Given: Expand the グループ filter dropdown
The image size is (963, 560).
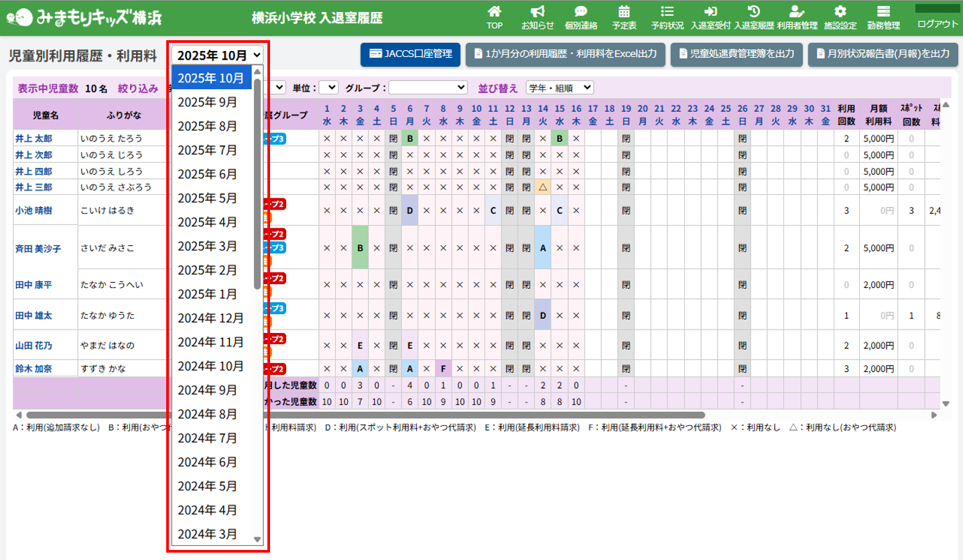Looking at the screenshot, I should (428, 88).
